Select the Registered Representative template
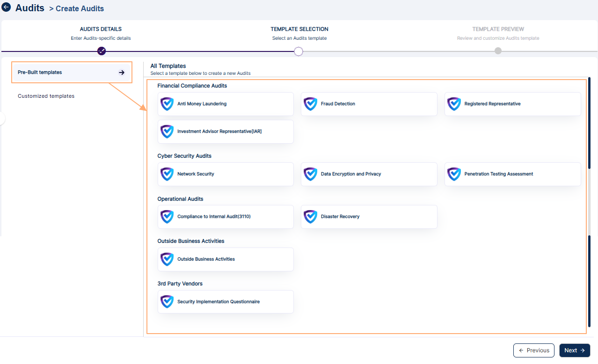Image resolution: width=598 pixels, height=364 pixels. coord(512,104)
